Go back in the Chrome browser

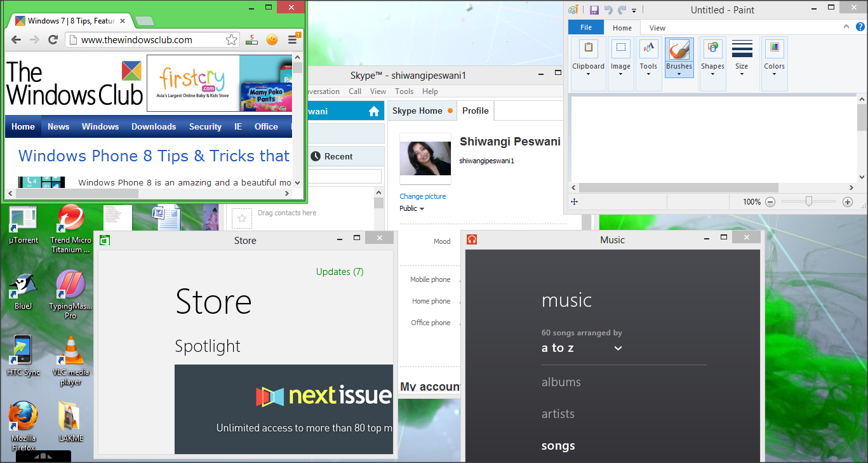(x=17, y=39)
